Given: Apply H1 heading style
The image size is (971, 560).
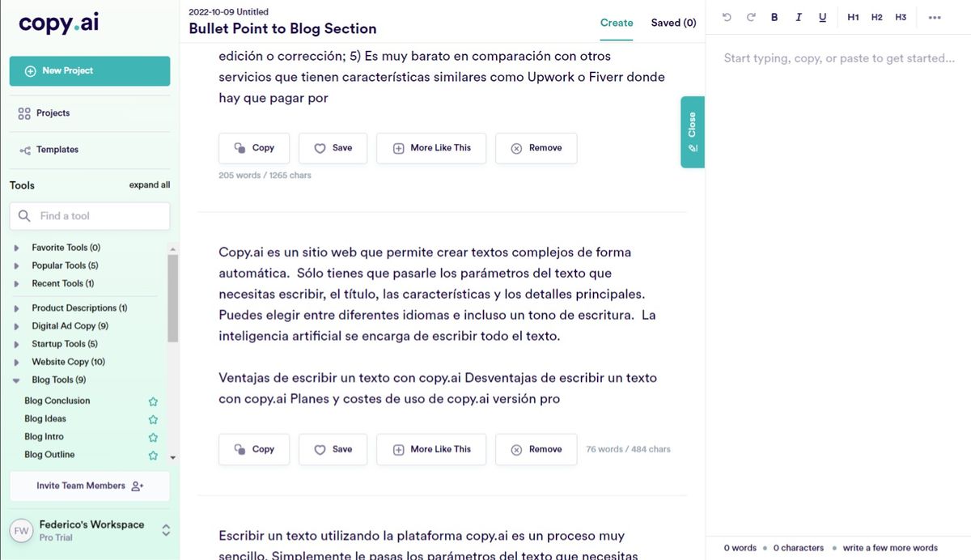Looking at the screenshot, I should [853, 17].
